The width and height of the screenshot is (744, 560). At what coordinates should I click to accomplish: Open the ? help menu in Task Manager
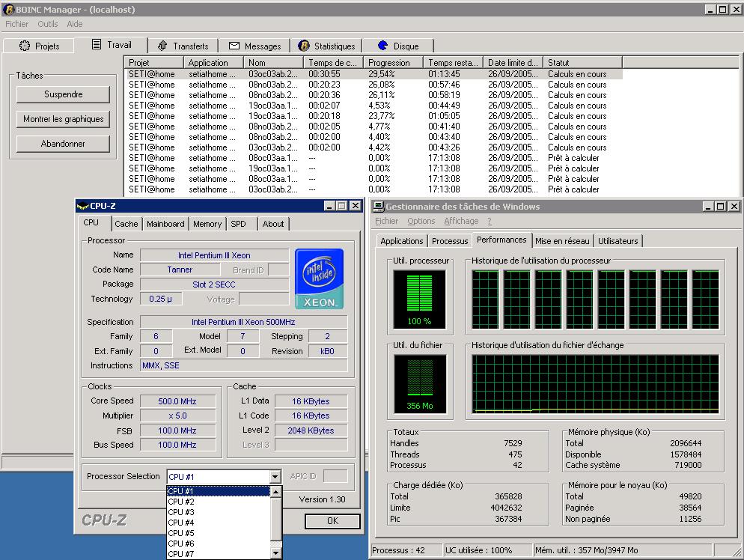[x=490, y=221]
